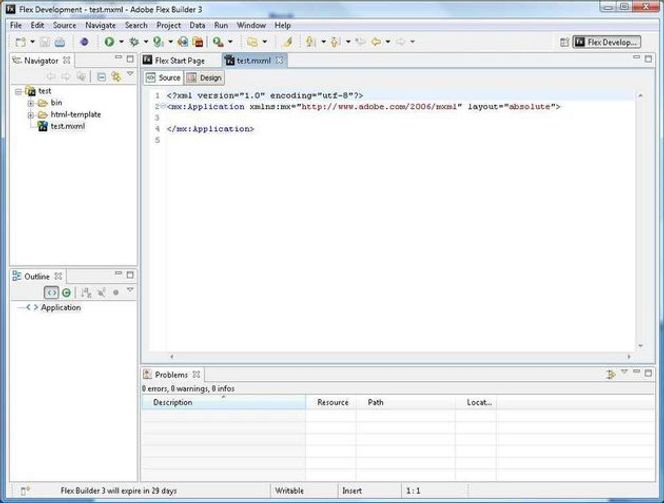
Task: Collapse the test project tree node
Action: pyautogui.click(x=18, y=91)
